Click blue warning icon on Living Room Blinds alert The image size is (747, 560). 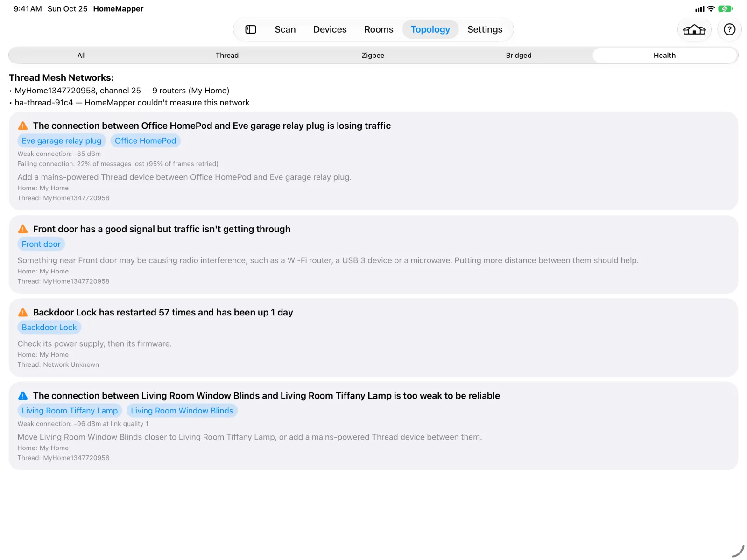23,396
